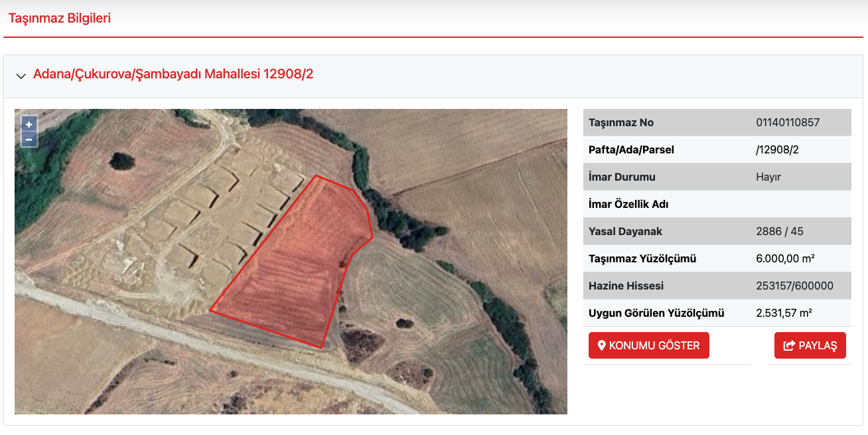Click the İmar Özellik Adı row label
The width and height of the screenshot is (868, 435).
point(628,204)
